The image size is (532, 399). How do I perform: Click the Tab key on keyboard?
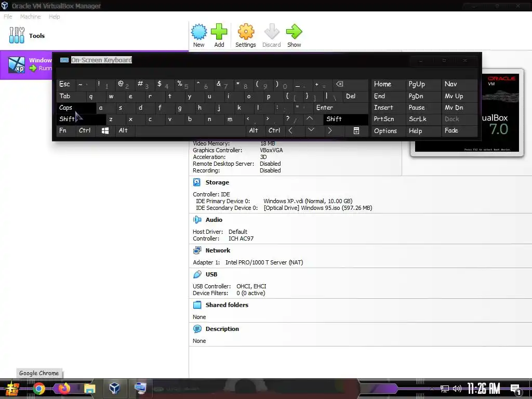tap(71, 96)
